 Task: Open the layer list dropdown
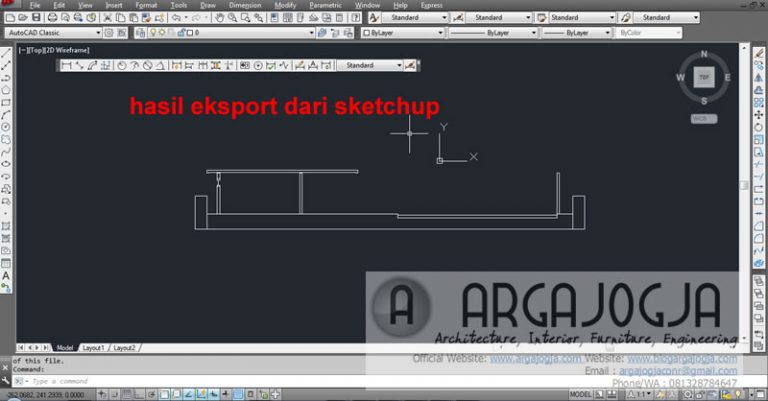pos(231,33)
